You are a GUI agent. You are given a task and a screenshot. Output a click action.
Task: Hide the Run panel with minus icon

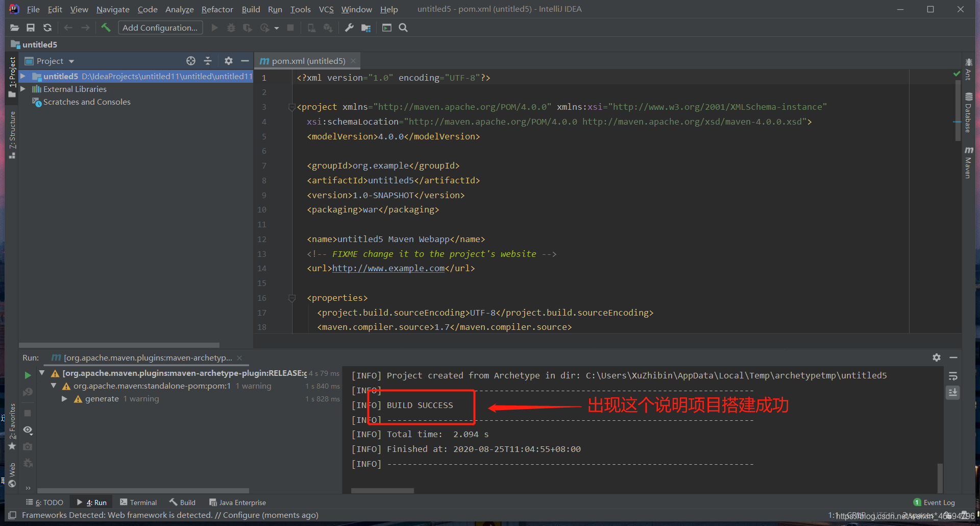[x=953, y=357]
